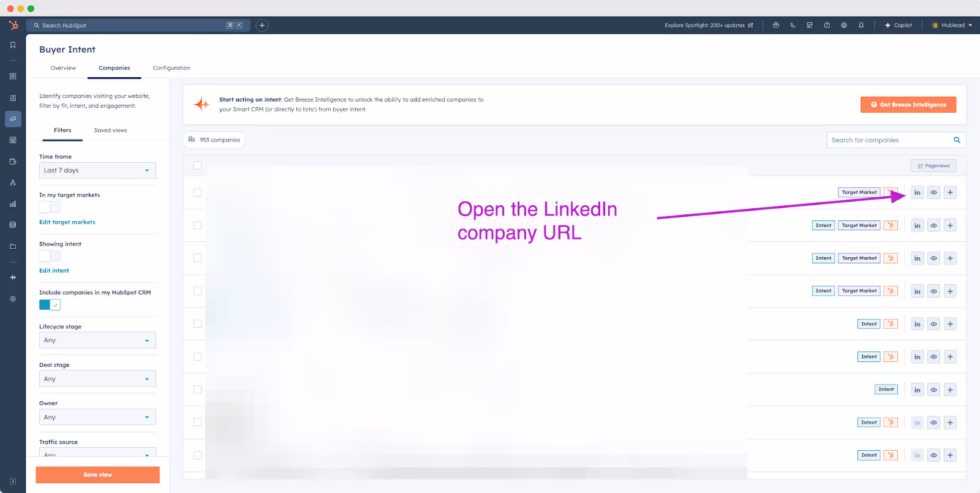This screenshot has width=980, height=493.
Task: Click the Intent tag in the Intent-only row
Action: tap(886, 390)
